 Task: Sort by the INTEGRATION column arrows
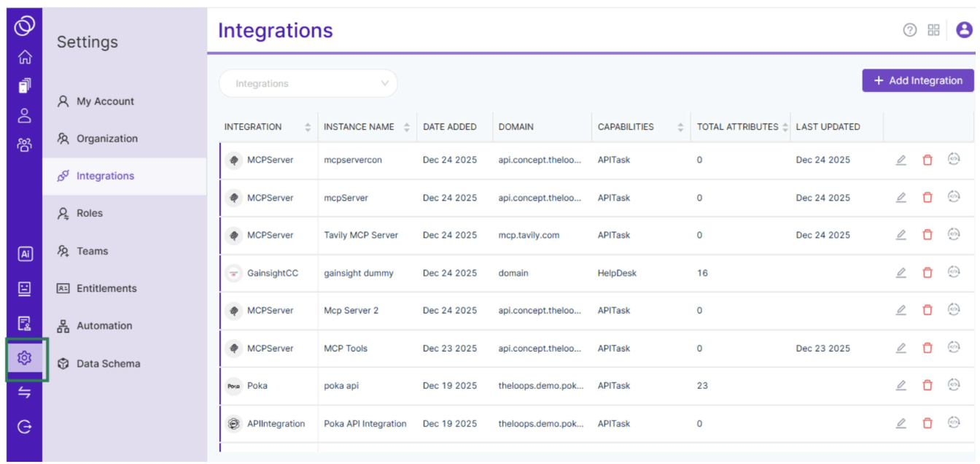[308, 127]
